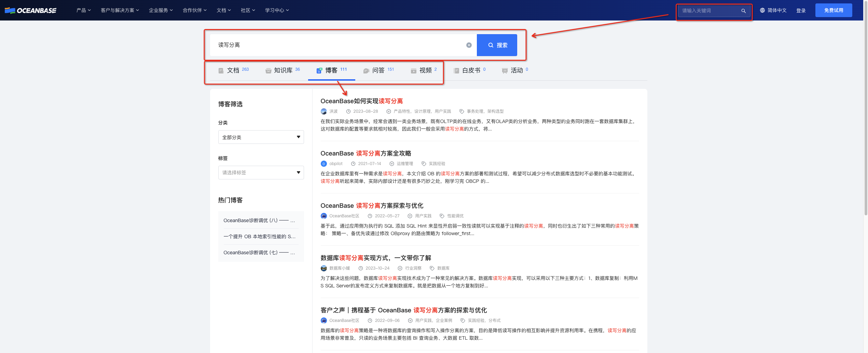This screenshot has height=353, width=868.
Task: Open hot blog 一个提升 OB 本地索引性能
Action: (x=259, y=236)
